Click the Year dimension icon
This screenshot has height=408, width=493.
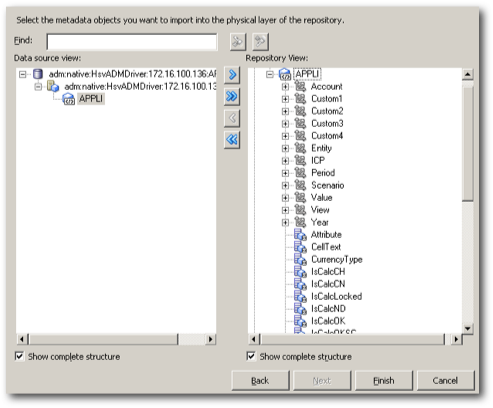[x=300, y=222]
